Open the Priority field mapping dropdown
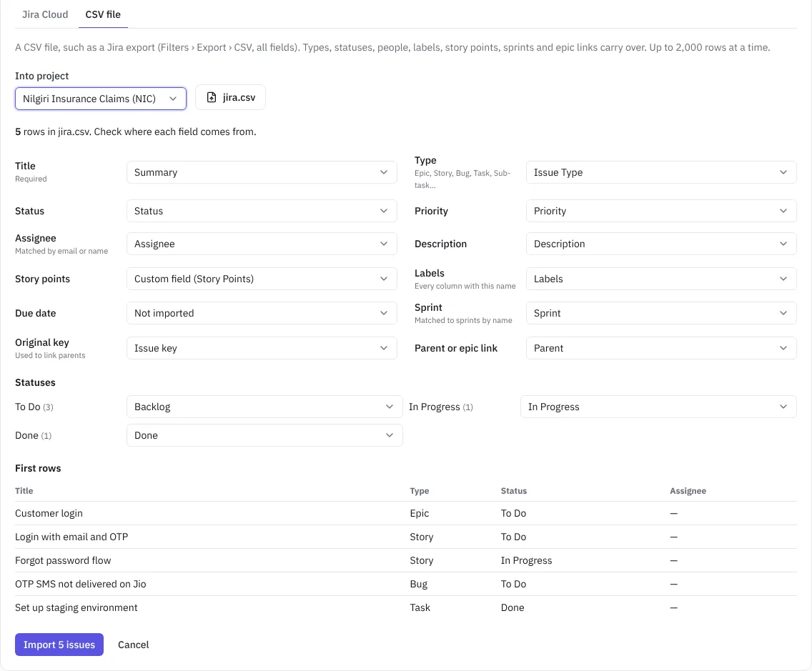This screenshot has height=671, width=812. click(661, 211)
